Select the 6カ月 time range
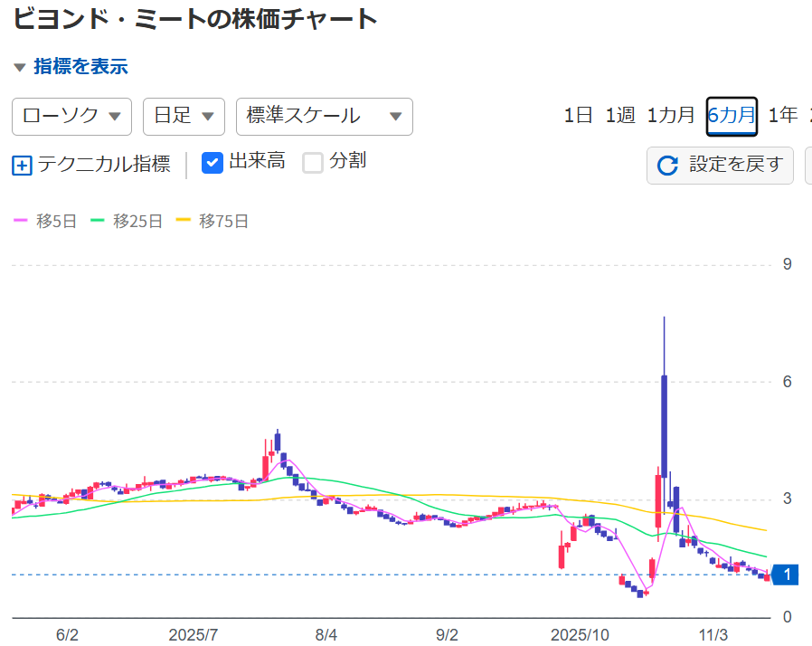 (x=731, y=115)
